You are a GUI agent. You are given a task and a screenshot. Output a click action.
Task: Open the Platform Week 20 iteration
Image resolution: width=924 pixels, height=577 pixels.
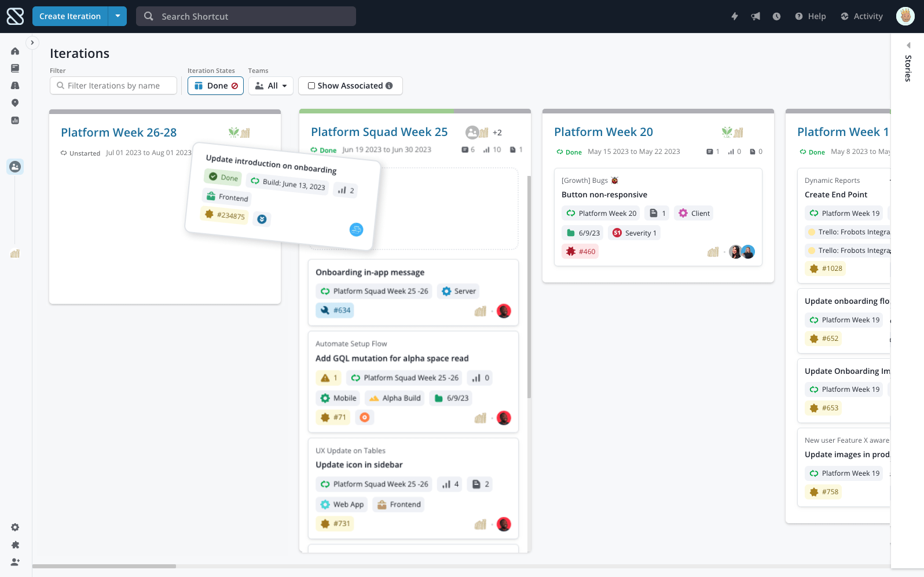(x=603, y=132)
